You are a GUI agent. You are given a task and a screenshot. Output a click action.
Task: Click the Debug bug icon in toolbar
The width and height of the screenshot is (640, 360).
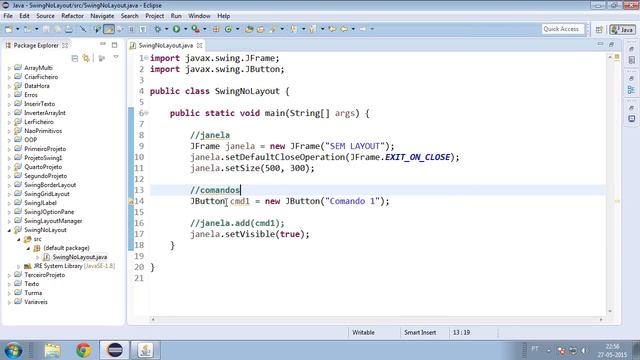(158, 29)
